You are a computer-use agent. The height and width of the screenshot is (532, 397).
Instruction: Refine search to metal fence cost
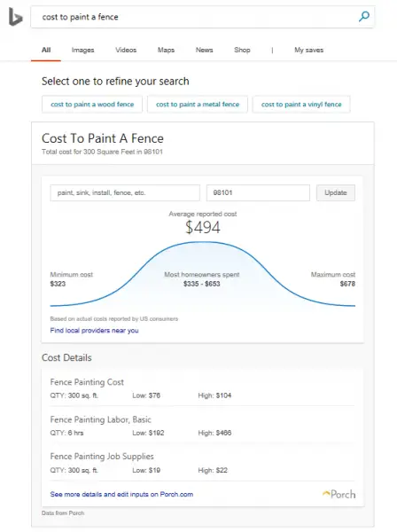198,104
